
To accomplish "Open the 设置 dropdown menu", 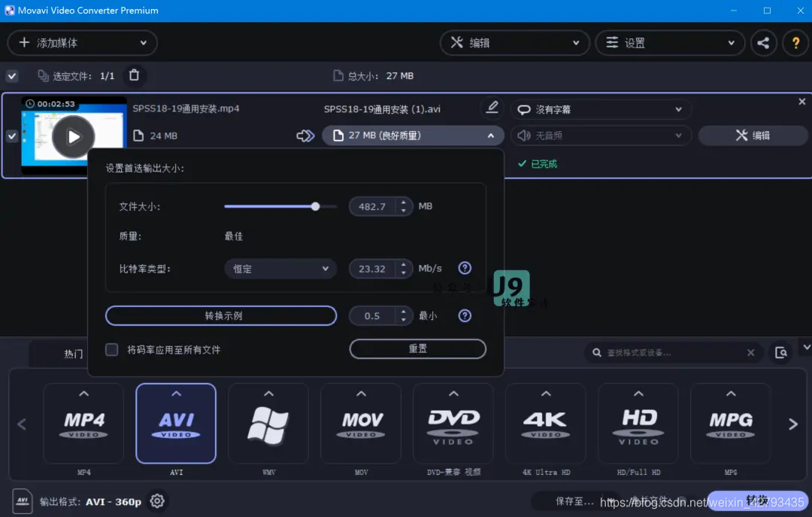I will coord(670,43).
